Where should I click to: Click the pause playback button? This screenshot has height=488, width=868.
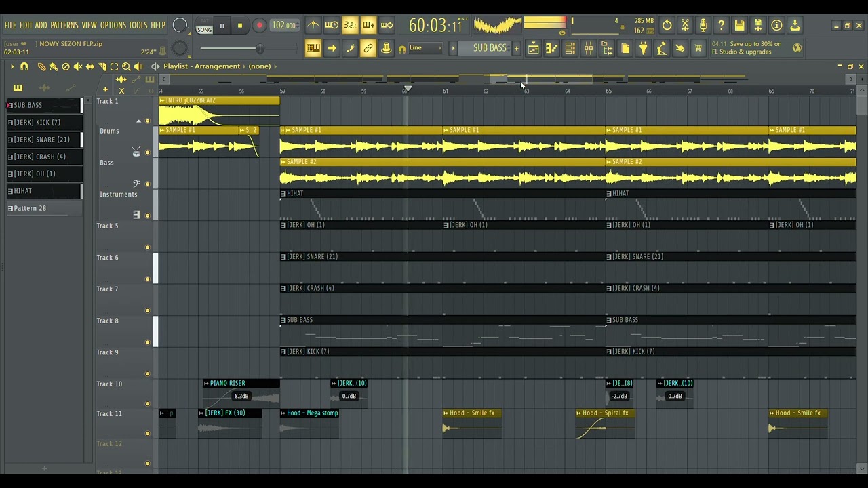pos(222,26)
